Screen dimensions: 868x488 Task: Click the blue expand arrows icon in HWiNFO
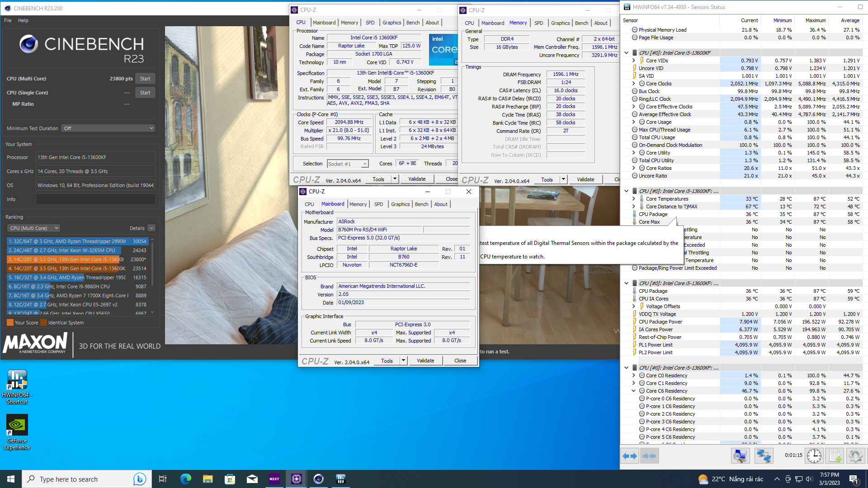630,456
